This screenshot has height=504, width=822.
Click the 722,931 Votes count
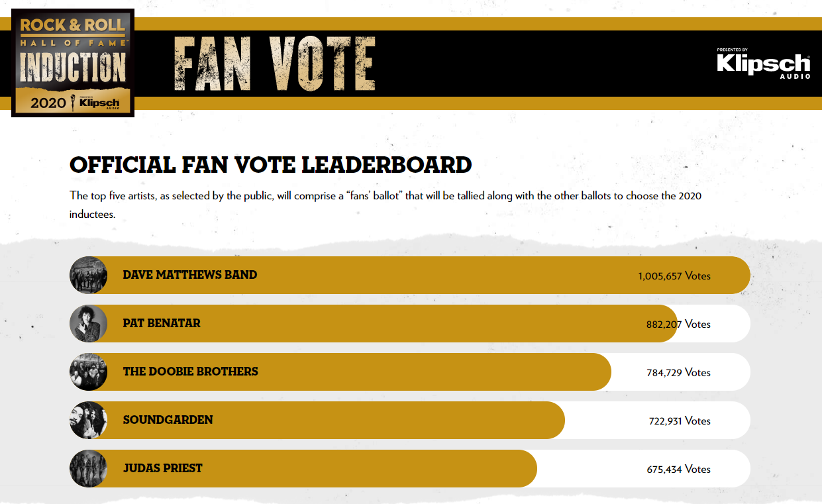[x=680, y=421]
